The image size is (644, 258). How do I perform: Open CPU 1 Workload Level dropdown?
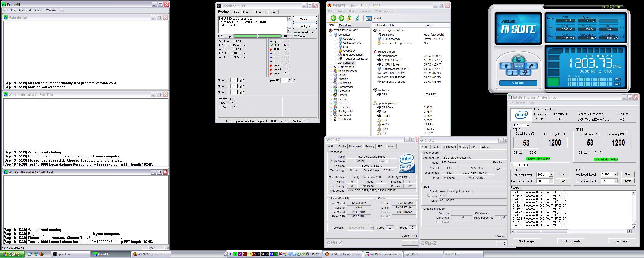(615, 174)
